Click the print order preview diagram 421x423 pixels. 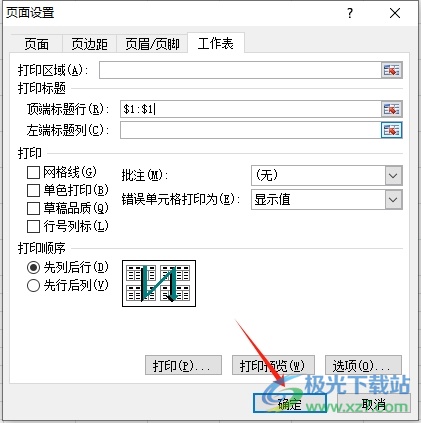coord(159,284)
